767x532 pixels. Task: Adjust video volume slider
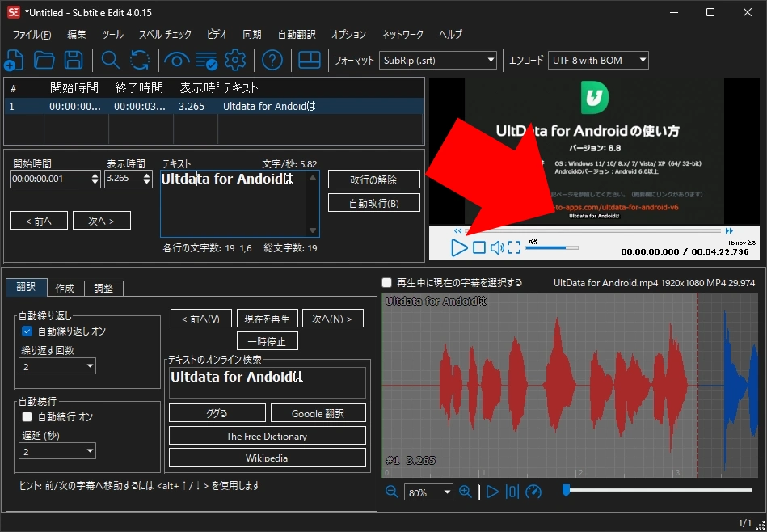552,247
